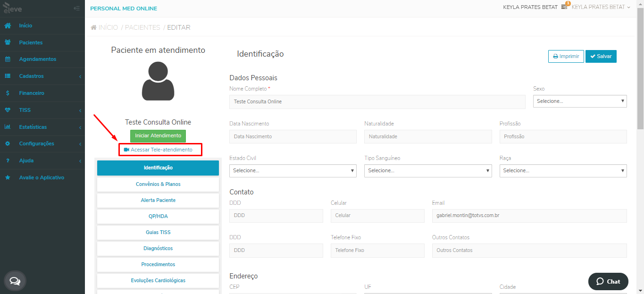Viewport: 644px width, 294px height.
Task: Click the Outros Contatos input field
Action: coord(529,250)
